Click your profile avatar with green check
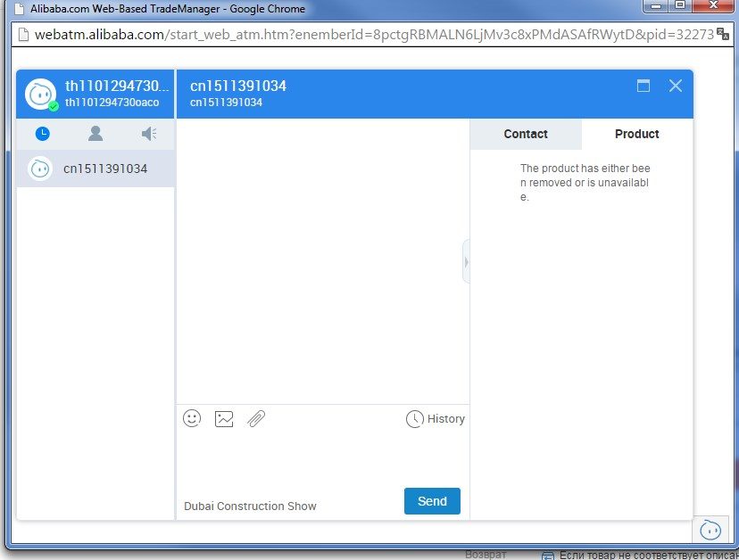Viewport: 739px width, 560px height. 40,94
